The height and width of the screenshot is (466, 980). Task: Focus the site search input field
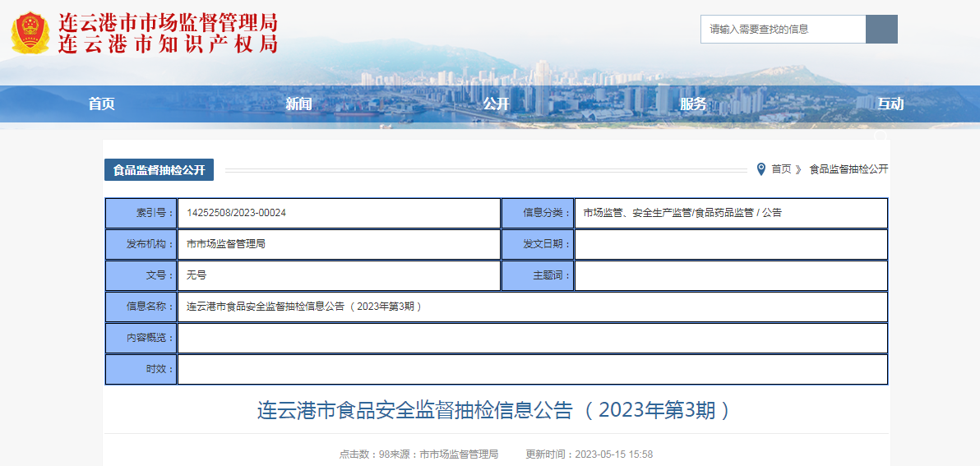[784, 30]
